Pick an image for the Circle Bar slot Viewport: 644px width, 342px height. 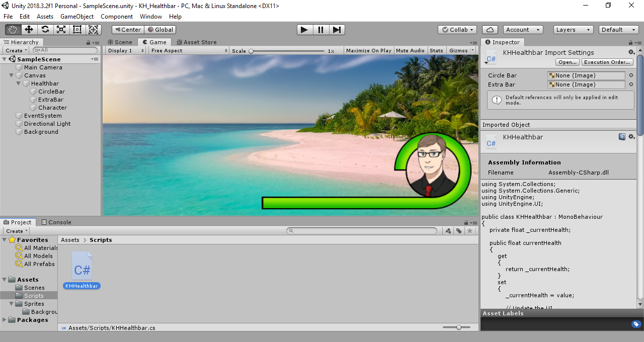pos(631,75)
